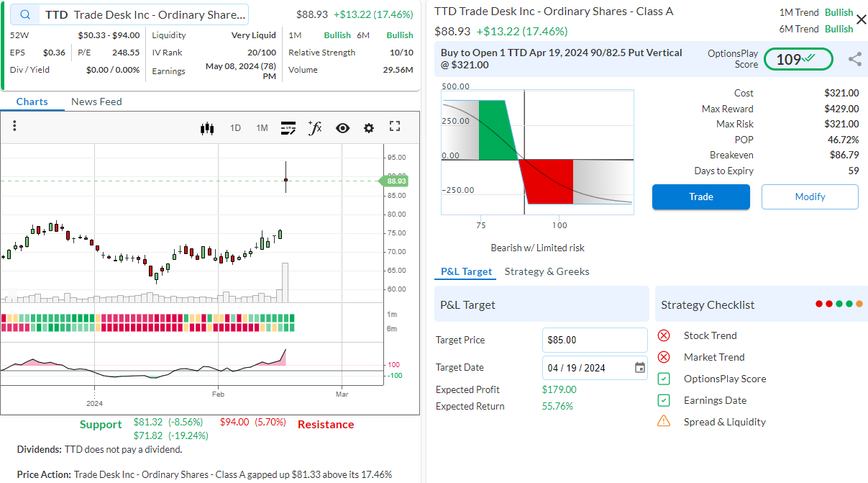Screen dimensions: 868x483
Task: Click the Max Risk value $321.00
Action: point(841,124)
